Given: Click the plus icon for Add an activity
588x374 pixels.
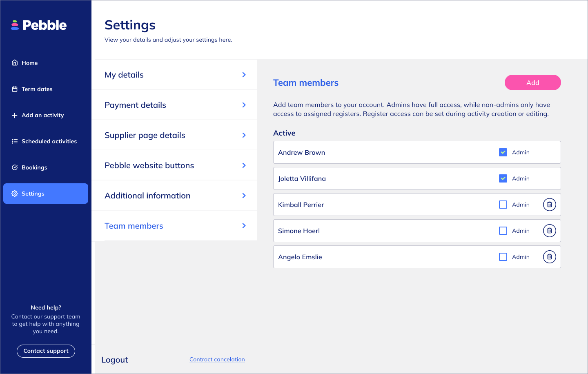Looking at the screenshot, I should tap(15, 115).
